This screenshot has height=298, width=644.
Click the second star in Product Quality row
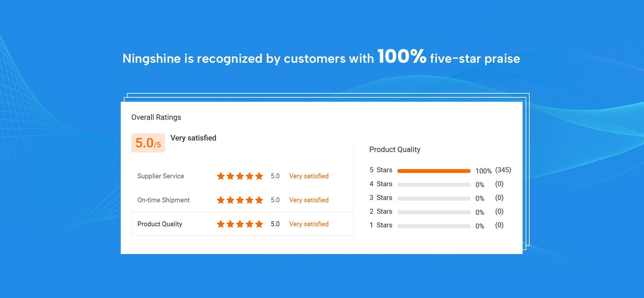coord(230,224)
